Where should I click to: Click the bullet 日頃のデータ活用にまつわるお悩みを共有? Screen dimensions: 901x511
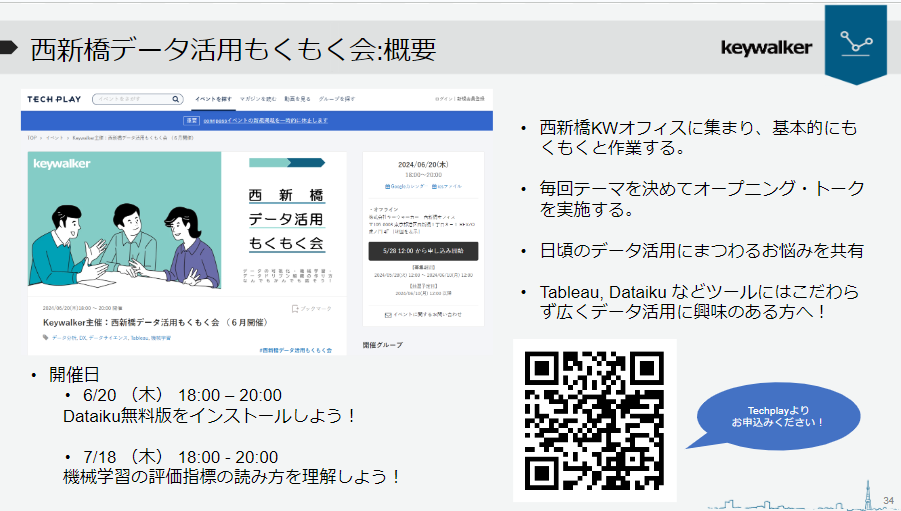click(702, 251)
